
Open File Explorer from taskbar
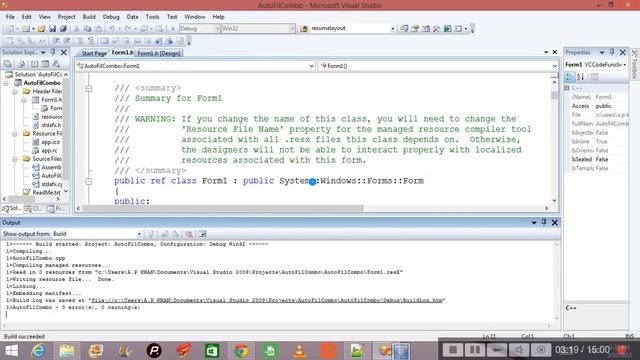[67, 351]
